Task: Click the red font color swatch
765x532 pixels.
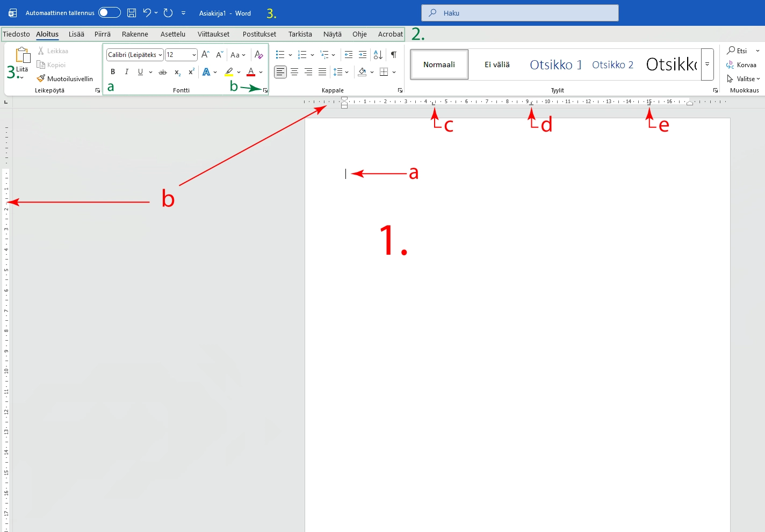Action: 251,72
